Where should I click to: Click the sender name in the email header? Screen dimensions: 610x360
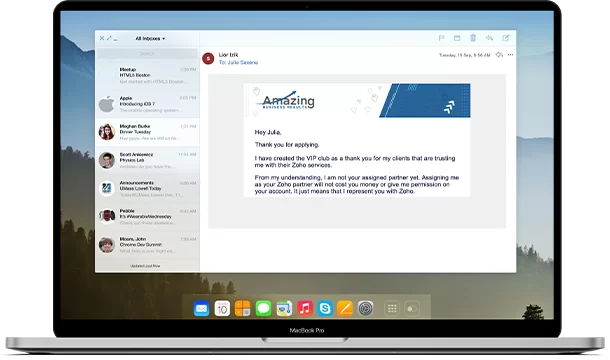coord(228,55)
